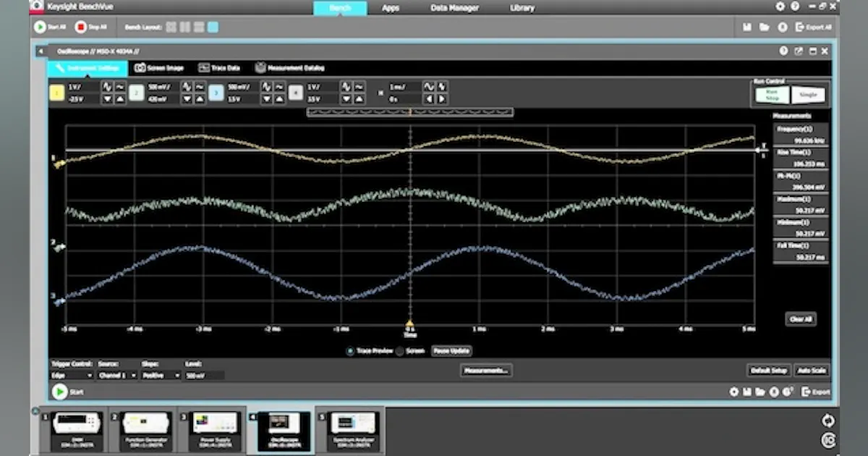This screenshot has height=456, width=868.
Task: Click channel 3 offset down arrow
Action: click(266, 99)
